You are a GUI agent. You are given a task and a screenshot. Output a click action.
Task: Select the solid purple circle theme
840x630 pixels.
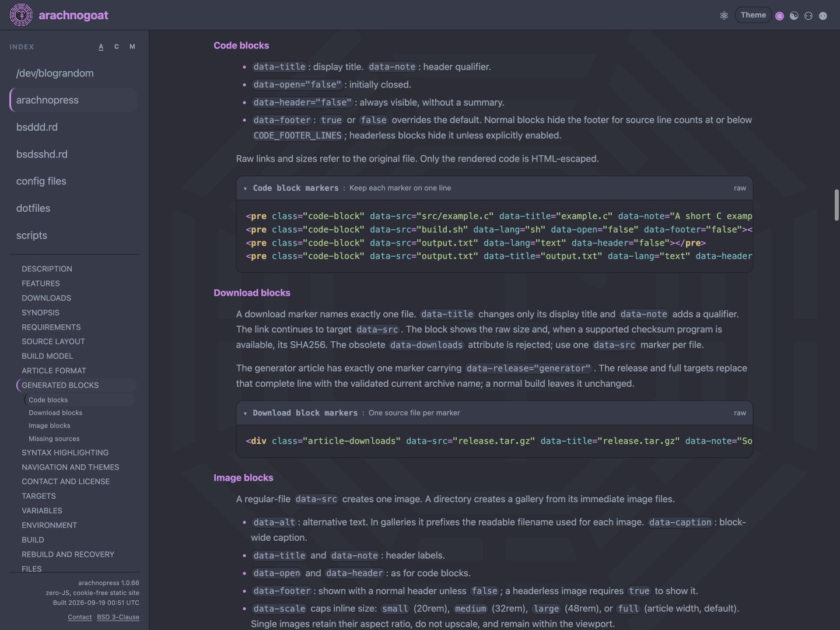(x=779, y=16)
